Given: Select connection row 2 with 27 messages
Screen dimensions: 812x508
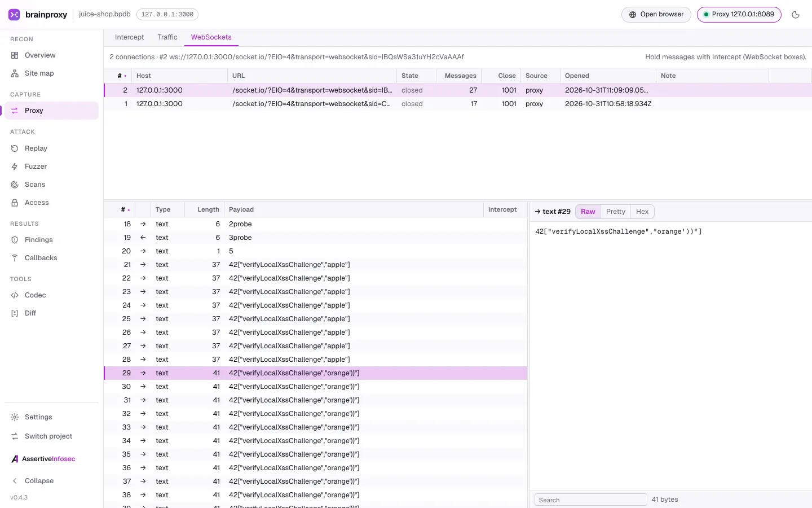Looking at the screenshot, I should tap(457, 90).
